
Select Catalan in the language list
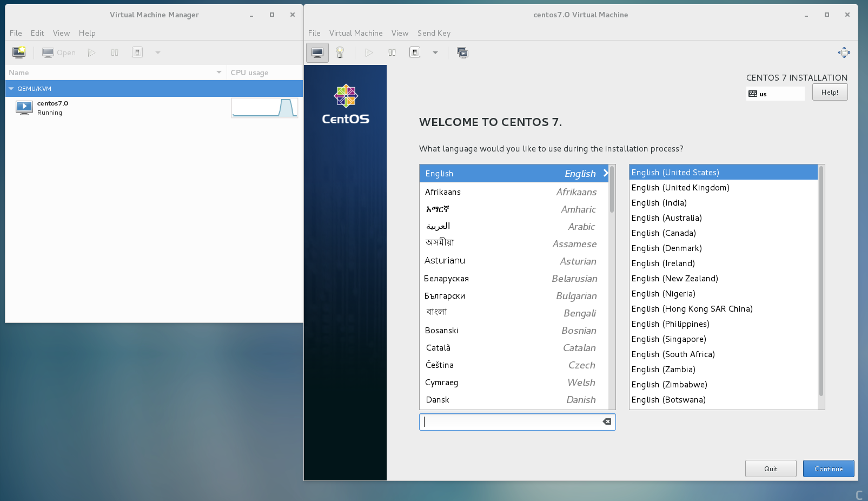click(x=514, y=347)
